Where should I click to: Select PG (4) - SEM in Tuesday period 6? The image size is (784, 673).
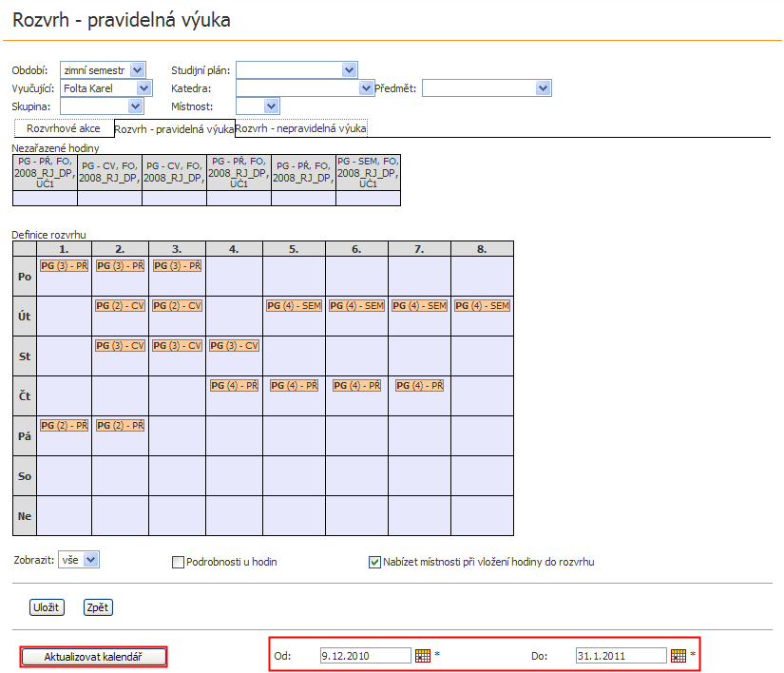click(x=357, y=305)
